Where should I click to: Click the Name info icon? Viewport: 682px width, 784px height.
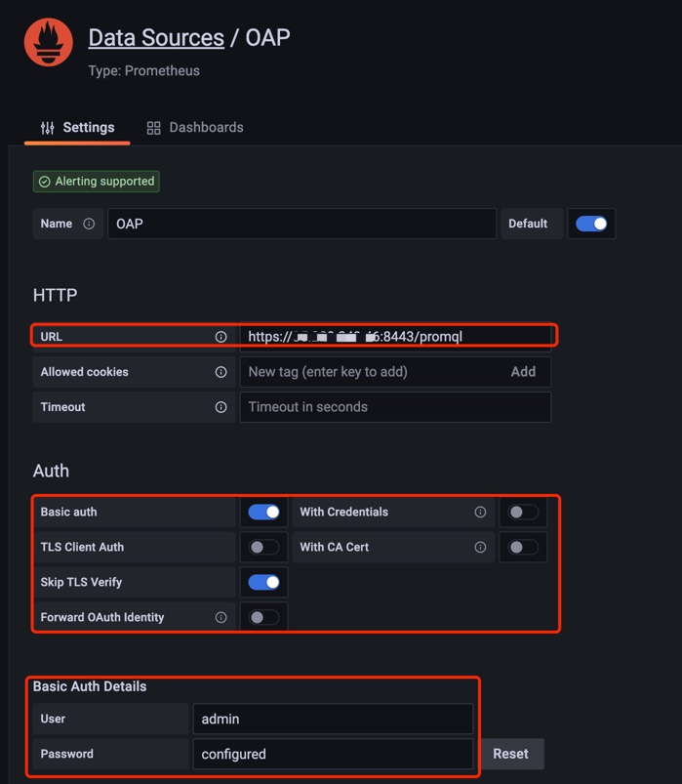point(89,224)
